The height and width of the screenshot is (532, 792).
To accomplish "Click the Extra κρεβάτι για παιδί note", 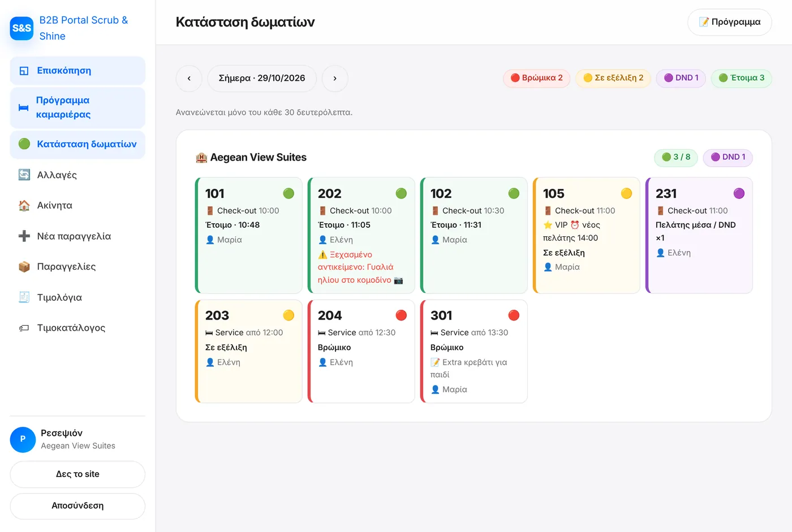I will pos(469,369).
